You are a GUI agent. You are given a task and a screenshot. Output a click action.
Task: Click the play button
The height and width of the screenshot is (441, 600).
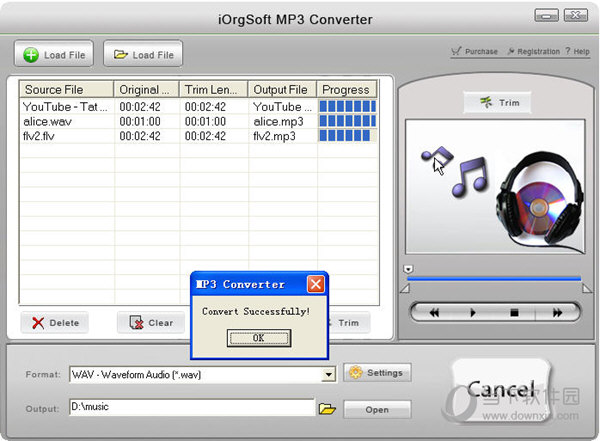(473, 313)
